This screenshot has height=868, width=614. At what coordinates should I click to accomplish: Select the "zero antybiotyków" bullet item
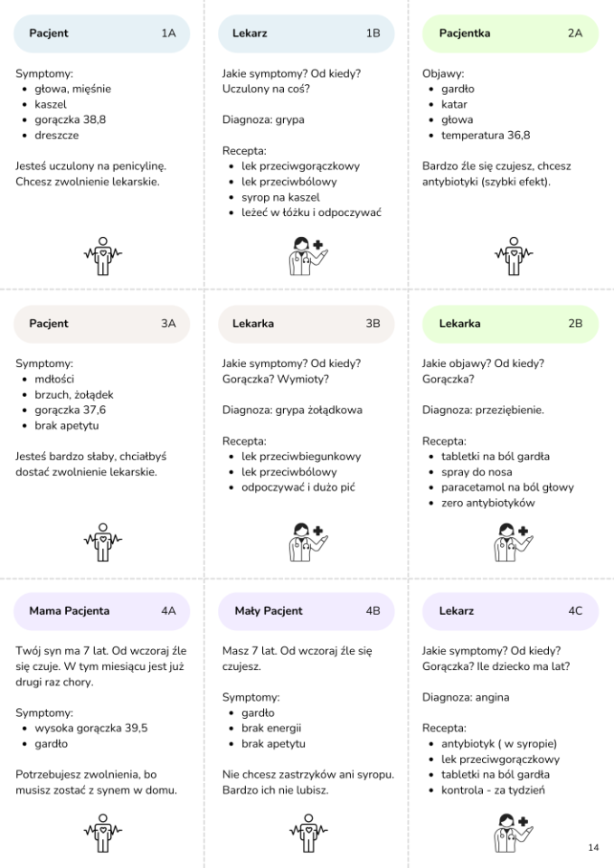click(488, 504)
